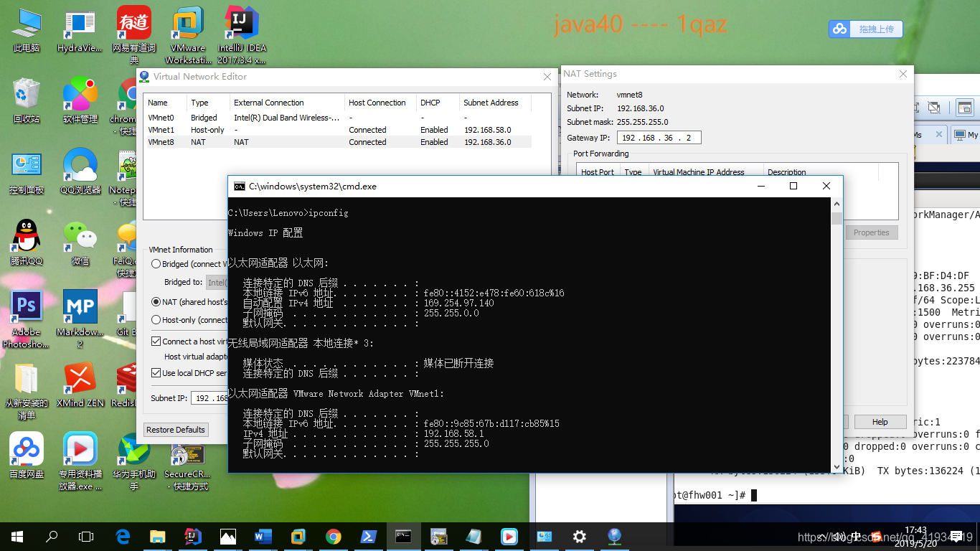980x551 pixels.
Task: Click the 拖拽上传 upload button
Action: [x=876, y=29]
